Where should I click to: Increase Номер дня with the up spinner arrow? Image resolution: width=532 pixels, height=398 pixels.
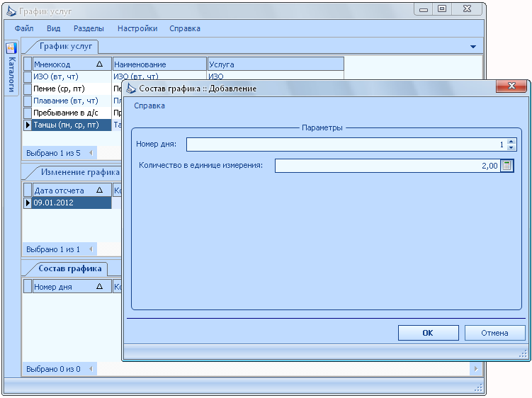click(511, 141)
